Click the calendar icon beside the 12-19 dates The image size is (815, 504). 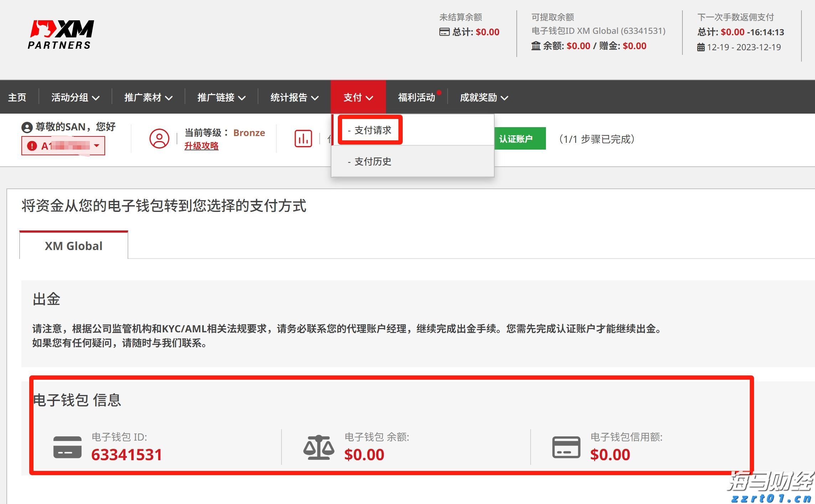tap(701, 47)
